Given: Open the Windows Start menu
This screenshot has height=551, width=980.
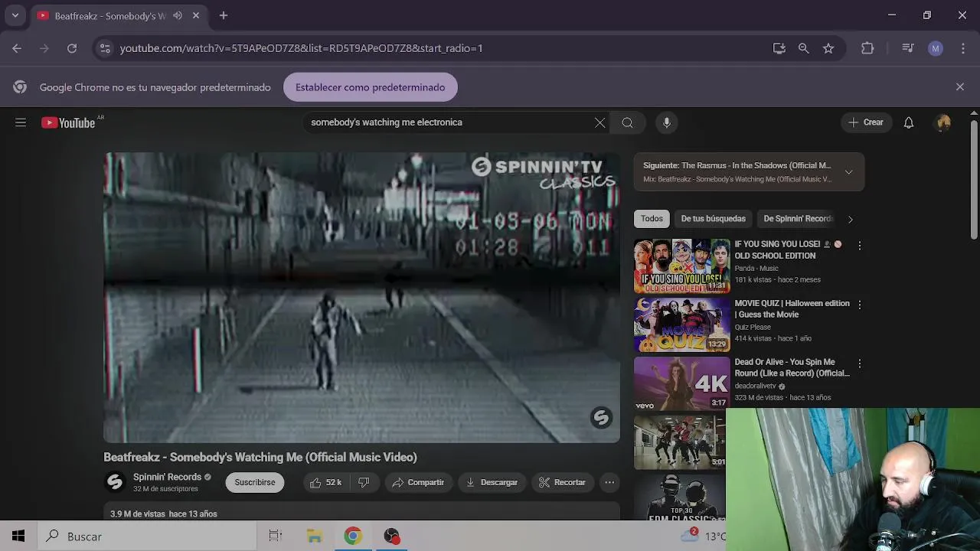Looking at the screenshot, I should [18, 536].
